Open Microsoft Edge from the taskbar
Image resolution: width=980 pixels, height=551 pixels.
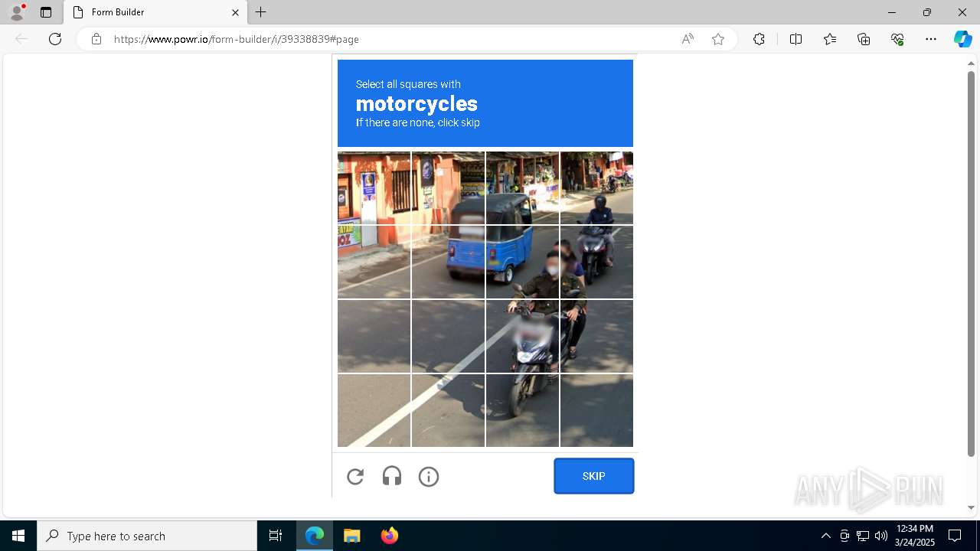pyautogui.click(x=315, y=536)
